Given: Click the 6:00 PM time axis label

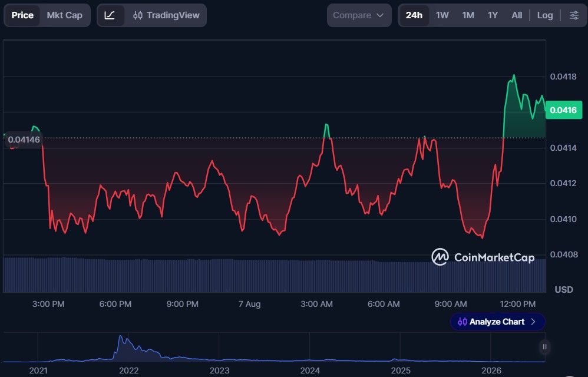Looking at the screenshot, I should point(115,304).
